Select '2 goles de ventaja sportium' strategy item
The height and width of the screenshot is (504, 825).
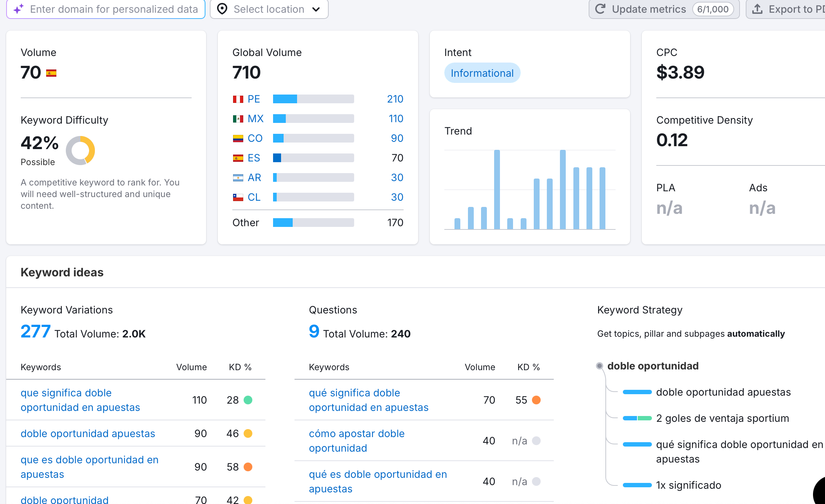pyautogui.click(x=722, y=418)
